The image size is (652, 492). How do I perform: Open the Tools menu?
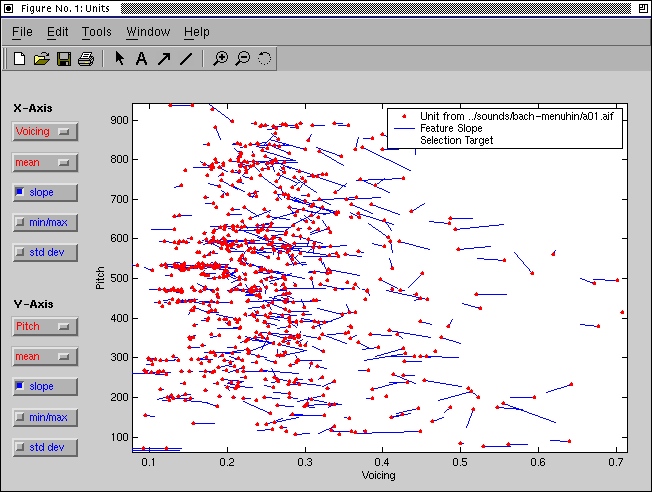coord(96,32)
